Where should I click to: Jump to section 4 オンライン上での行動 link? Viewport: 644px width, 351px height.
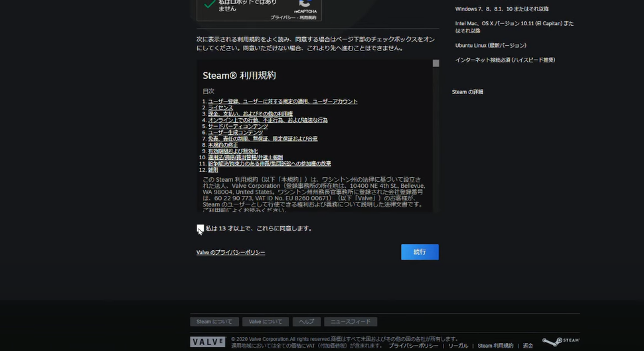point(268,120)
